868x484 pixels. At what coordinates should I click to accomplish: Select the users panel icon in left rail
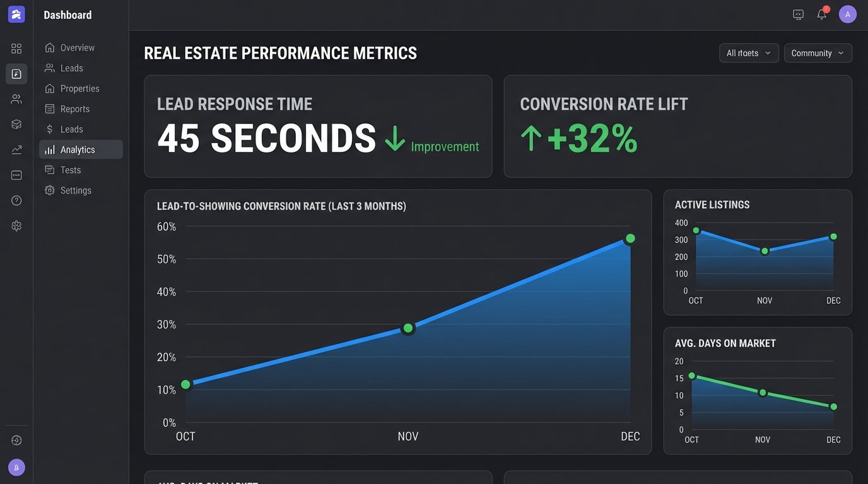coord(16,98)
